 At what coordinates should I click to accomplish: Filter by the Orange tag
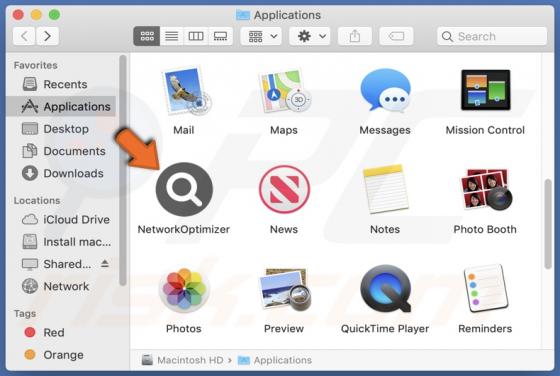[x=61, y=355]
